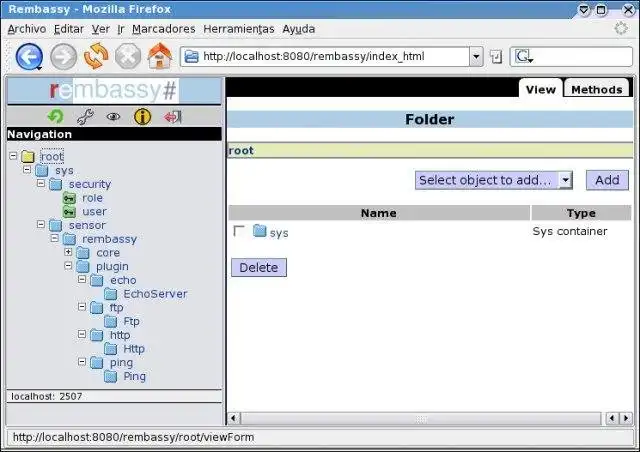This screenshot has width=640, height=452.
Task: Click the Http child folder icon
Action: (111, 349)
